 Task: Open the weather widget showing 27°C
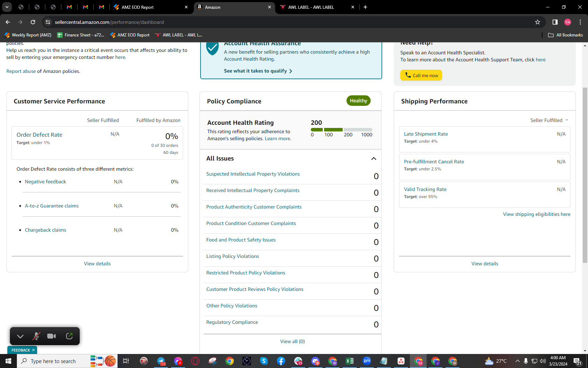(x=496, y=361)
